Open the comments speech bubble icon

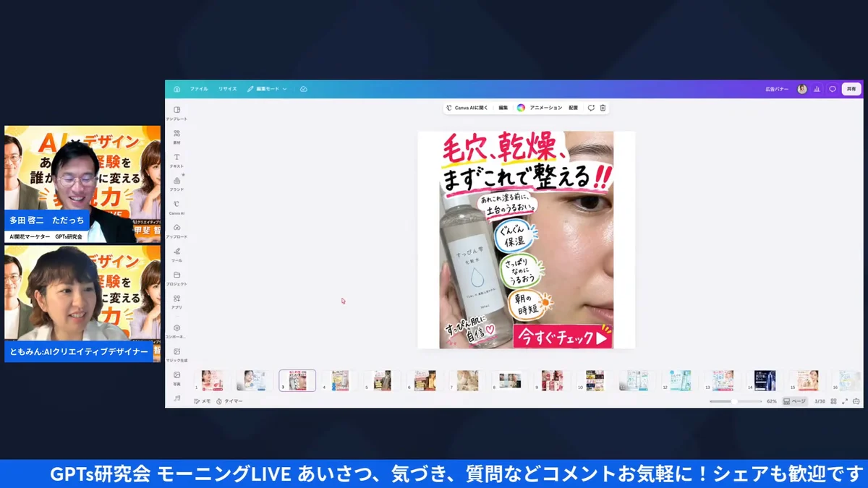(833, 89)
